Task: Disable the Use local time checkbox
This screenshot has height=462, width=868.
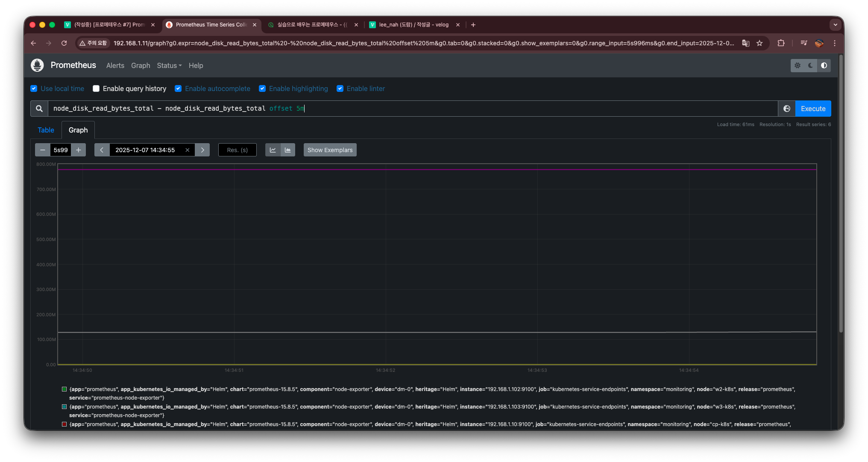Action: [x=34, y=88]
